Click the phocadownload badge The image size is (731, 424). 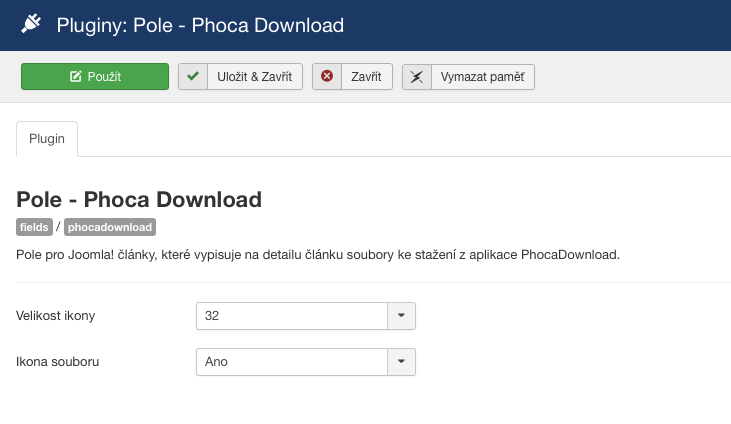coord(110,227)
